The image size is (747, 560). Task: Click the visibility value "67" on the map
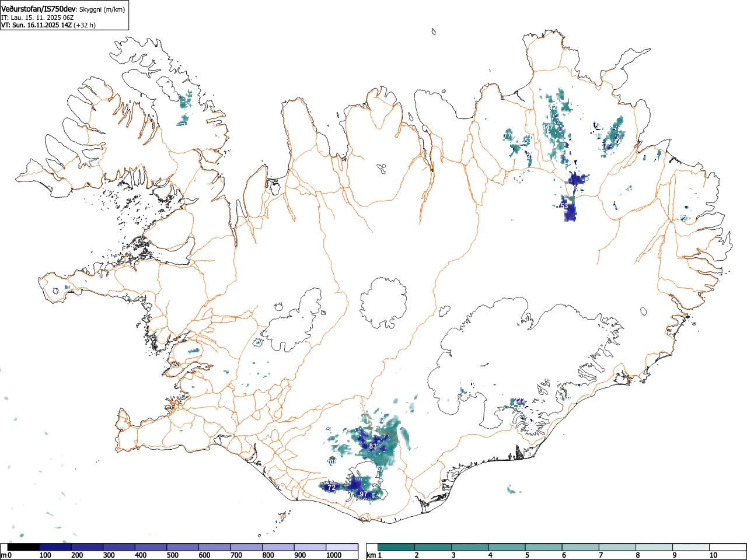pos(380,468)
